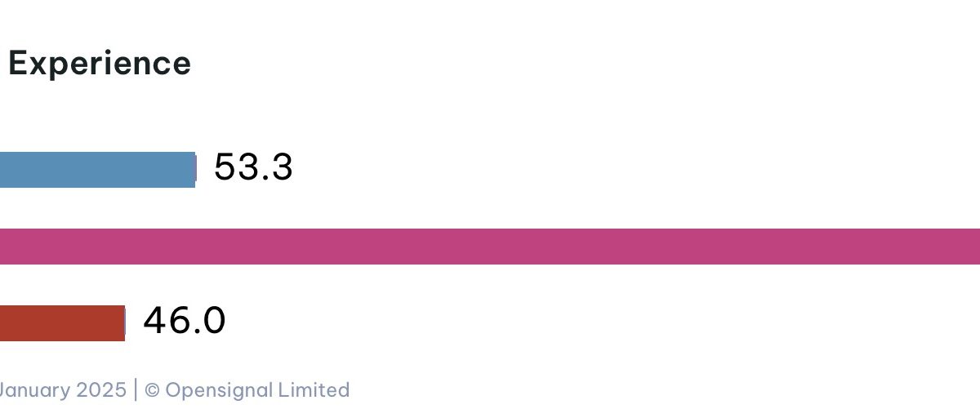Screen dimensions: 980x418
Task: Click the digit 4 in the 46.0 label
Action: point(154,321)
